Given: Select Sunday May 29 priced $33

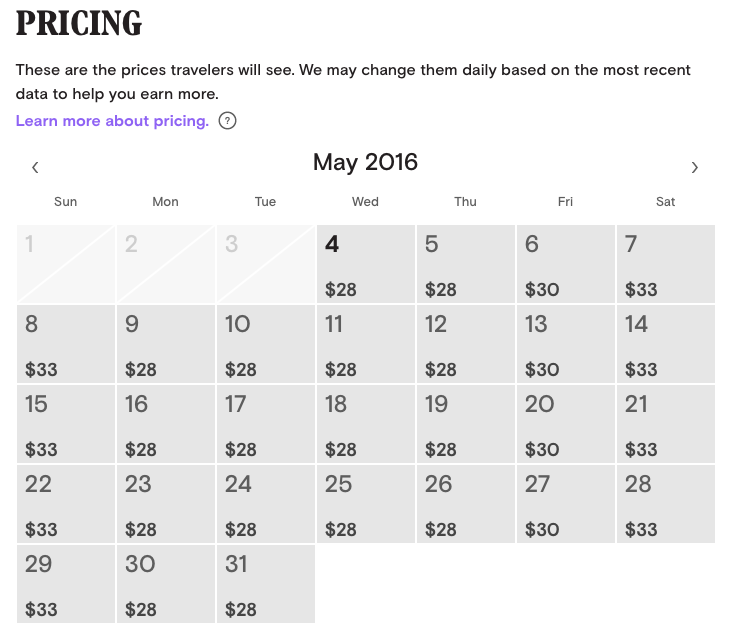Looking at the screenshot, I should [65, 584].
